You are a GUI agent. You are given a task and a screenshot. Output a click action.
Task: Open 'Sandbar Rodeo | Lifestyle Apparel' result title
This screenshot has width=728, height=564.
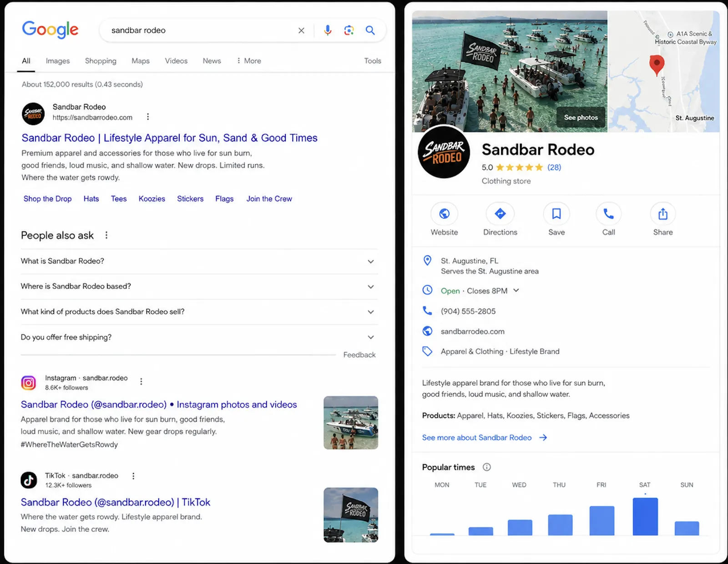[170, 138]
